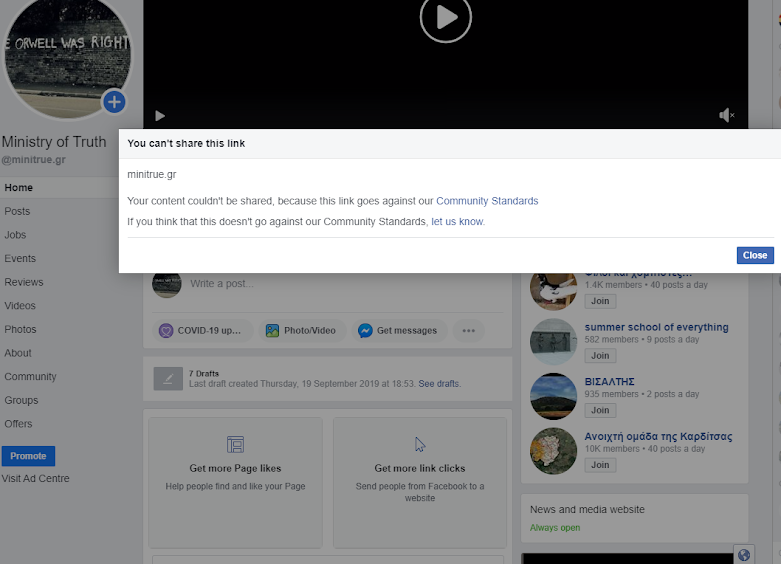781x564 pixels.
Task: Click the Write a post field
Action: pyautogui.click(x=222, y=283)
